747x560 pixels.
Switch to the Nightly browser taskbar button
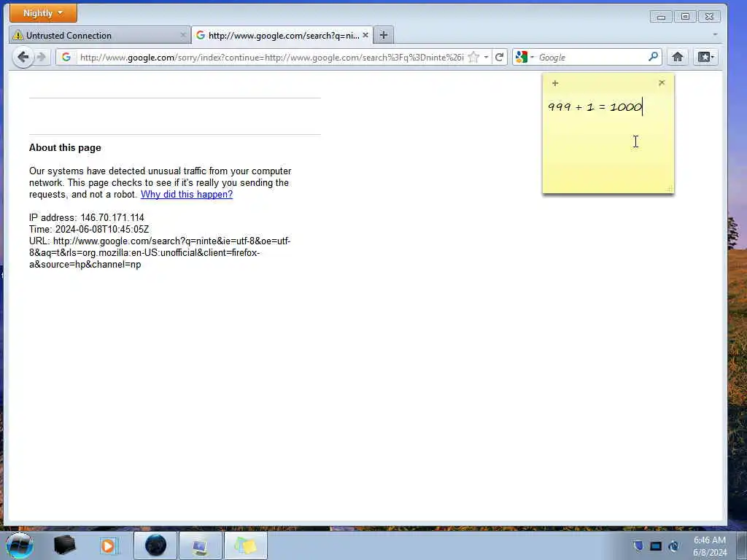(x=155, y=545)
